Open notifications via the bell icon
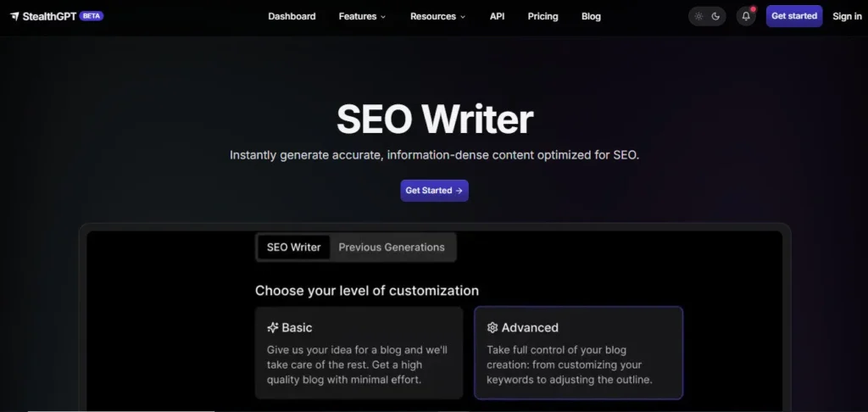 point(746,16)
